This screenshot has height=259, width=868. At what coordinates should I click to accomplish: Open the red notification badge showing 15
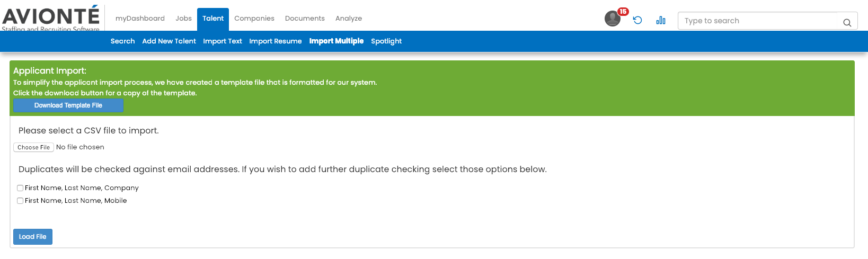pyautogui.click(x=623, y=11)
